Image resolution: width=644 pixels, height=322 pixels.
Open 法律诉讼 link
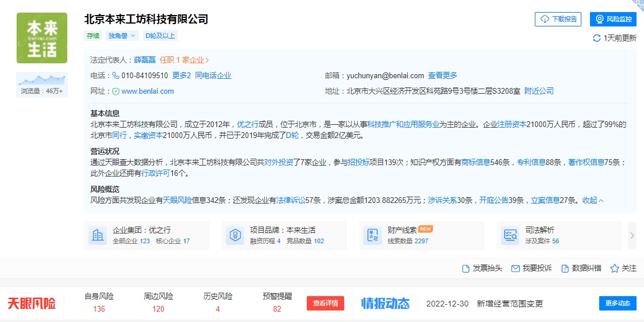pos(291,201)
